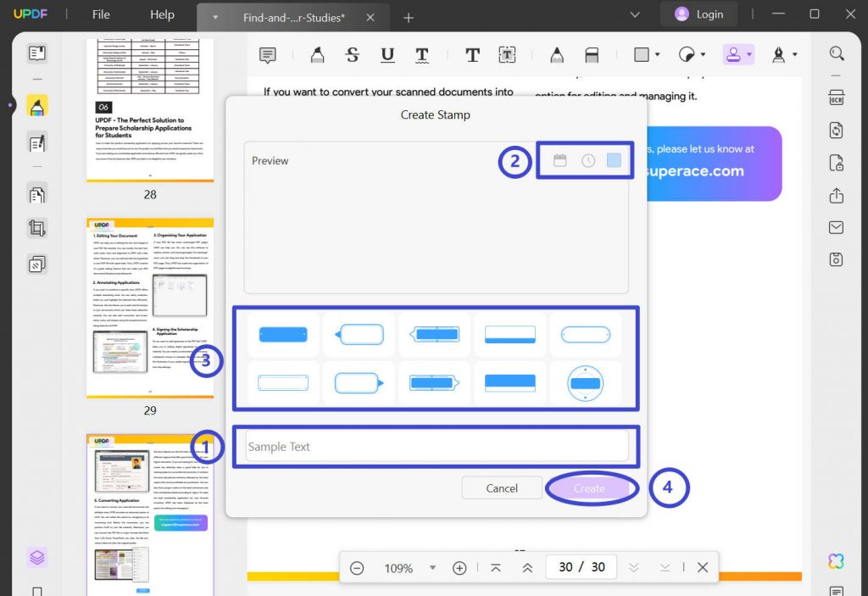Screen dimensions: 868x596
Task: Toggle the date option for the stamp
Action: coord(559,159)
